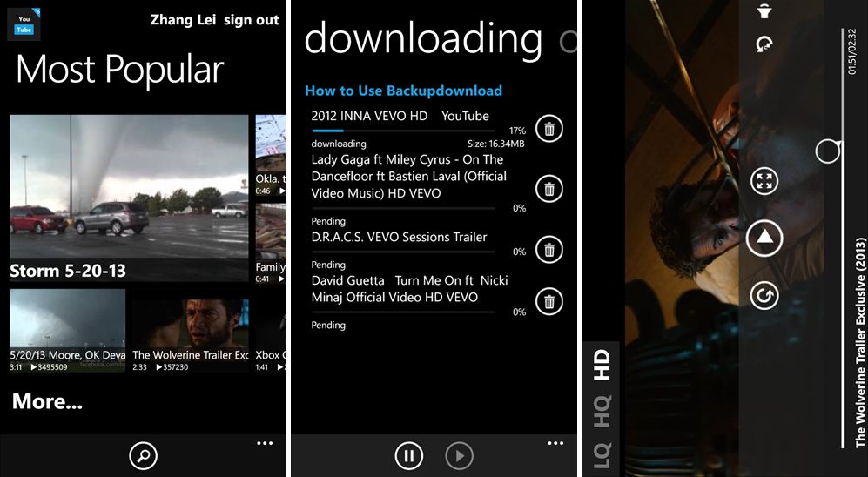Open the More... link

(47, 401)
